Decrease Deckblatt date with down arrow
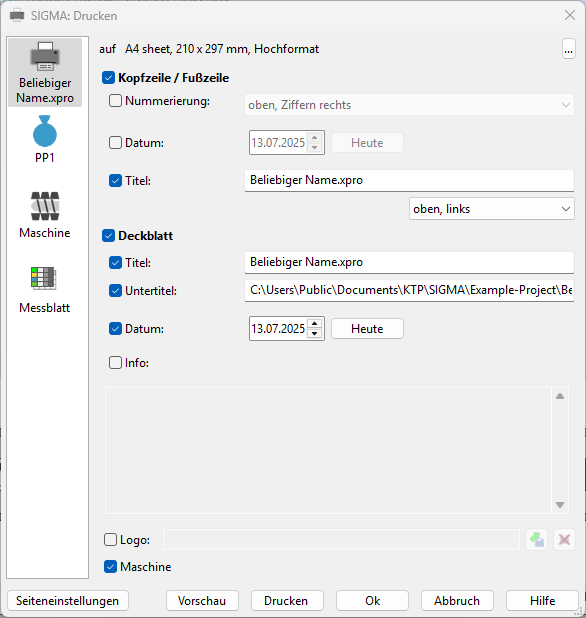 [314, 333]
